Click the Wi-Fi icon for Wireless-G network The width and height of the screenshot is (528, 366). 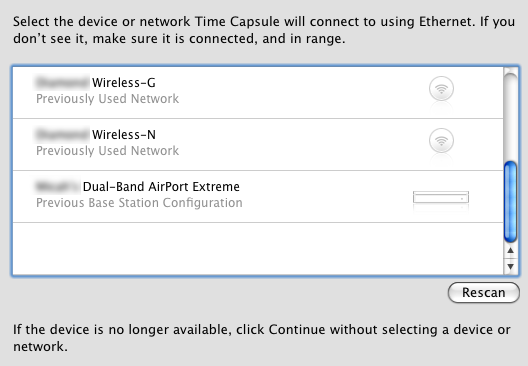pyautogui.click(x=441, y=89)
